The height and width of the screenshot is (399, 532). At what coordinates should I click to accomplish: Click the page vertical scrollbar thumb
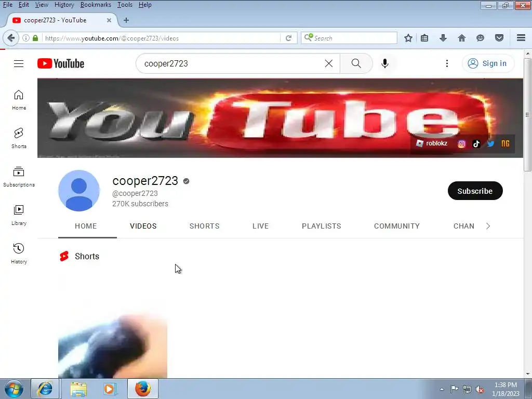click(527, 115)
